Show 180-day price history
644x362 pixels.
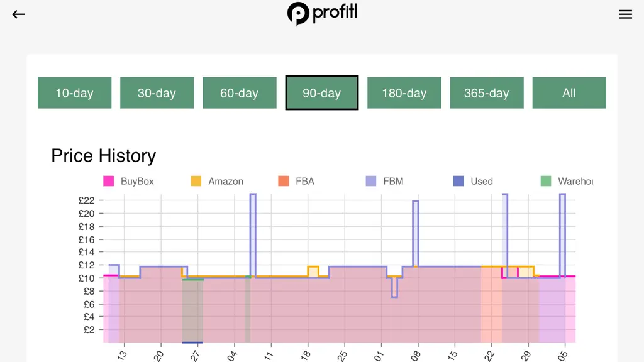click(404, 93)
